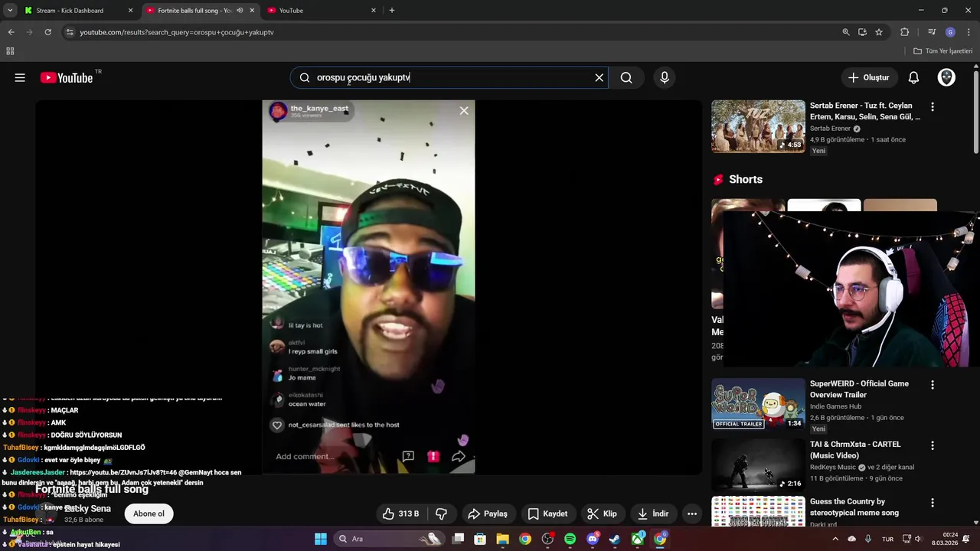Open options for Guess the Country video

[932, 503]
